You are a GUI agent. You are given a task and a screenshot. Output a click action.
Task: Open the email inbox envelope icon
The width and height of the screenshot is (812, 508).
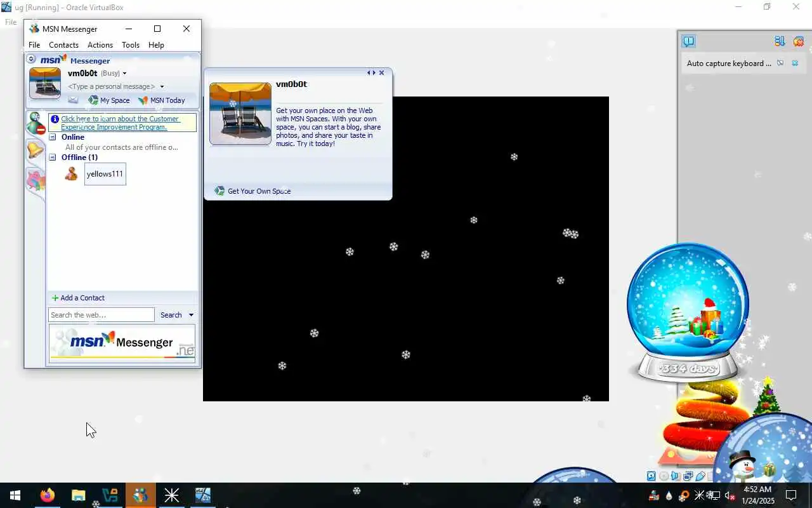click(x=74, y=100)
